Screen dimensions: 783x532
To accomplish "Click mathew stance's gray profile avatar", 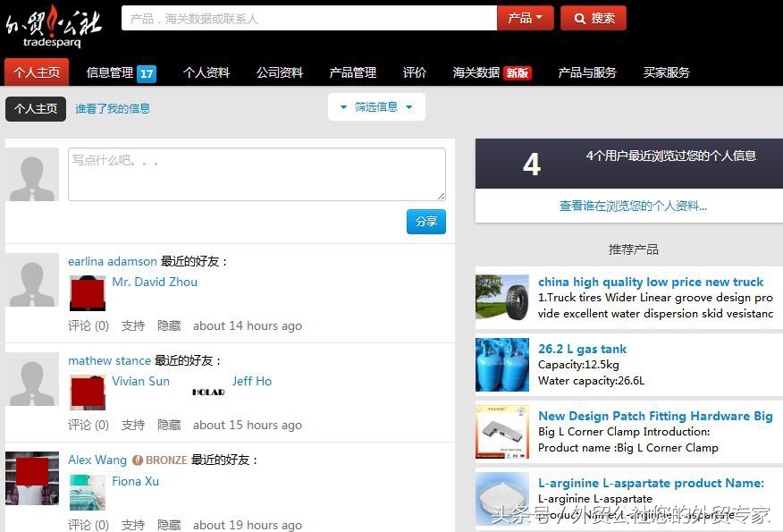I will coord(32,380).
